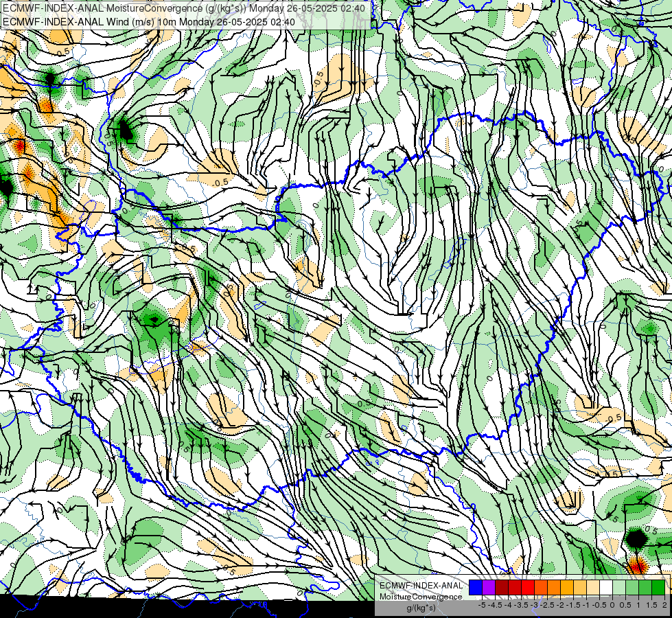The image size is (672, 618).
Task: Click the '2' legend scale value
Action: (664, 605)
